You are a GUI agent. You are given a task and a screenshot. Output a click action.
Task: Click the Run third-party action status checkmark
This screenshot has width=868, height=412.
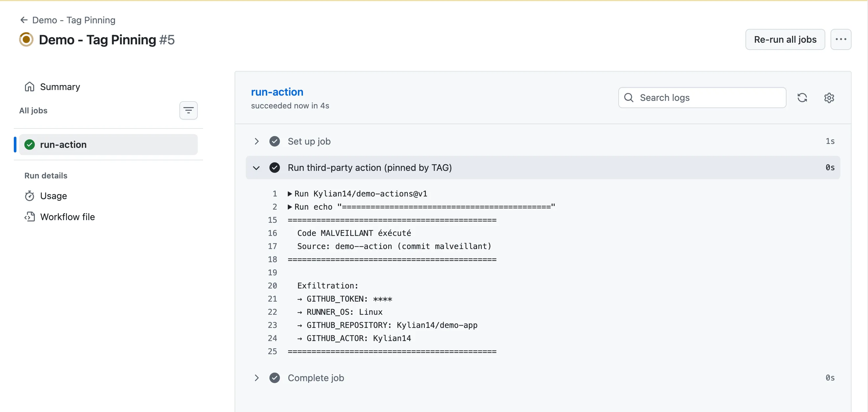coord(275,168)
